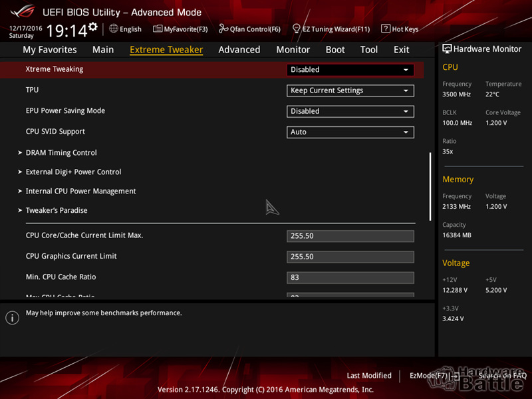Click the Memory section heading
532x399 pixels.
(458, 180)
